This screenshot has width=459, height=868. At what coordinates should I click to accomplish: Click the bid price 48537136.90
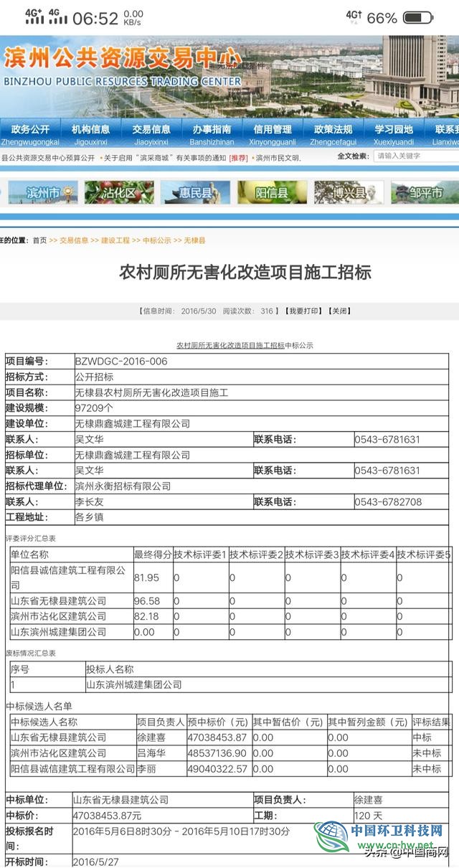[217, 753]
